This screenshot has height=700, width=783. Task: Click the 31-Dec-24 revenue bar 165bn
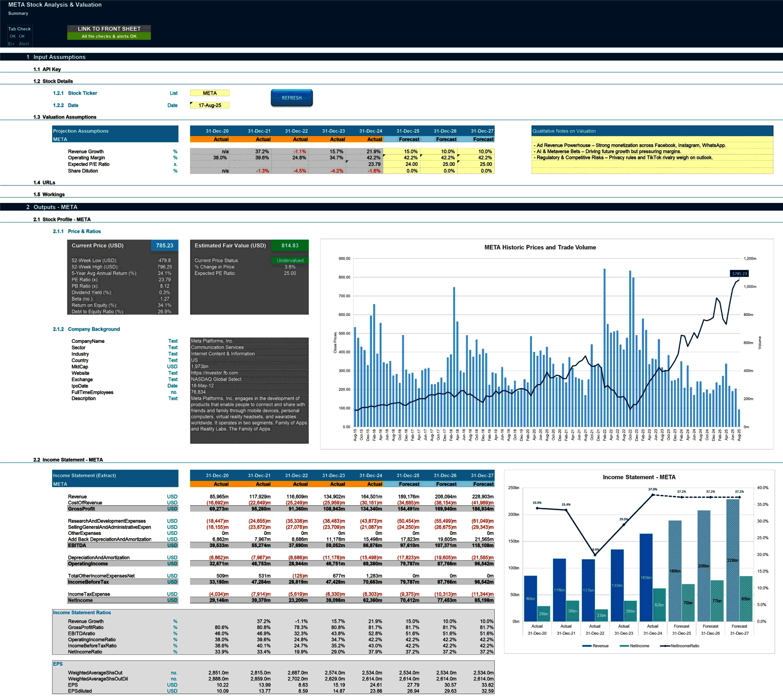(x=646, y=577)
